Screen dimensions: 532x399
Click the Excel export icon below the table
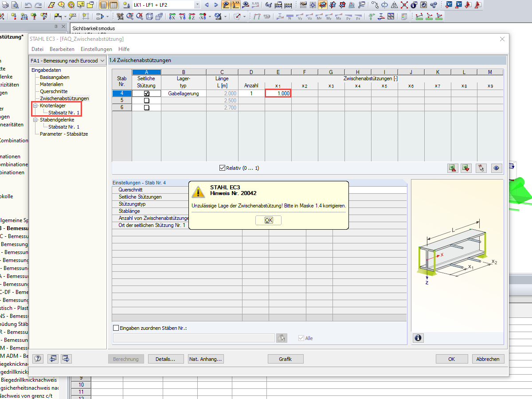pos(452,168)
